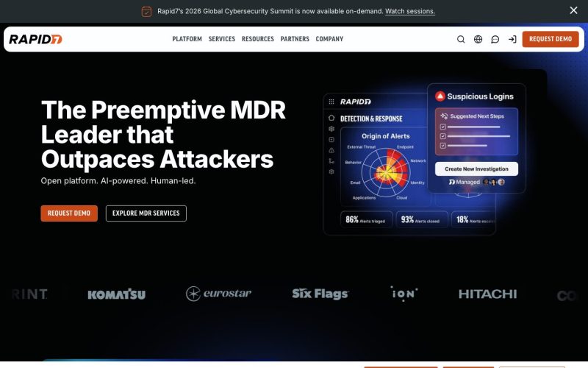Expand the Services navigation menu
Screen dimensions: 588x368
222,39
